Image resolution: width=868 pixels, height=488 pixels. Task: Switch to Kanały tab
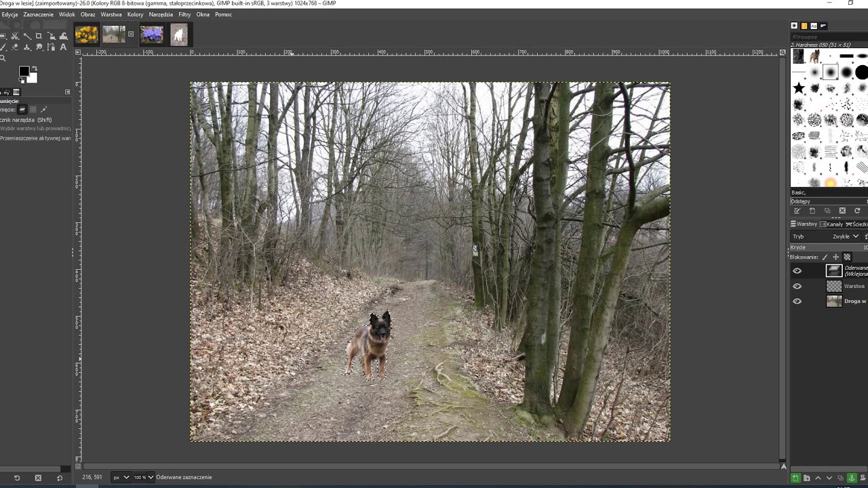[x=832, y=224]
